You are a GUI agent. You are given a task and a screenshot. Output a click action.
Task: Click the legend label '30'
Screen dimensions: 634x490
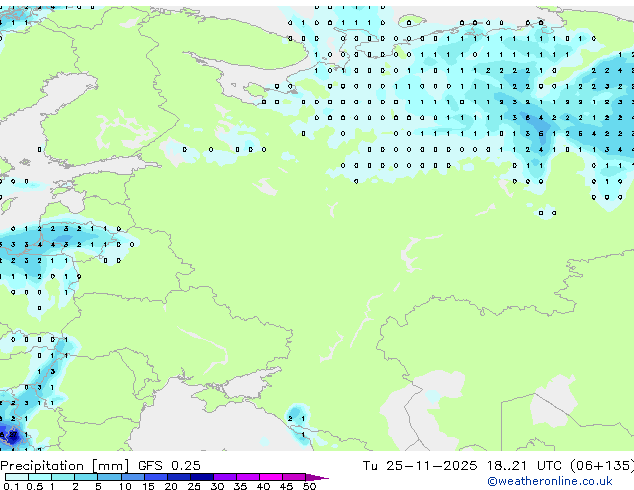click(x=217, y=486)
